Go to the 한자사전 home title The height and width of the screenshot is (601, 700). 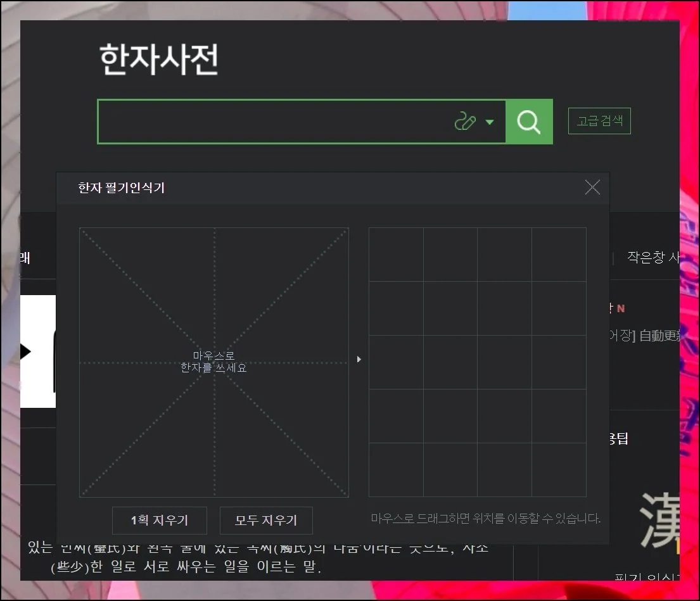(159, 61)
